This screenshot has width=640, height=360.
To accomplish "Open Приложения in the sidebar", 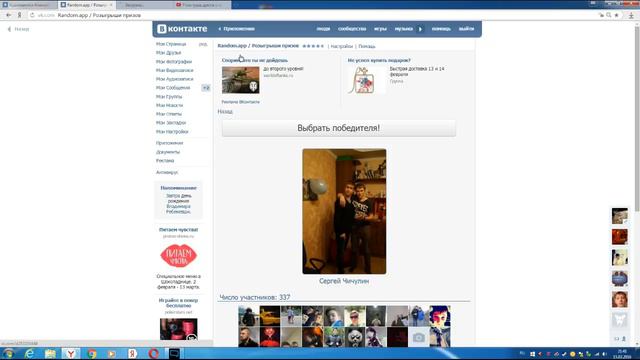I will [169, 143].
